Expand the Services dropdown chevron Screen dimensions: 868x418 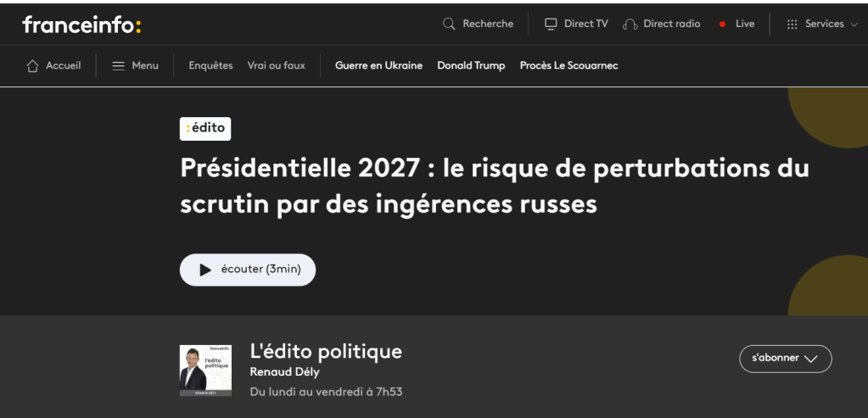tap(854, 25)
